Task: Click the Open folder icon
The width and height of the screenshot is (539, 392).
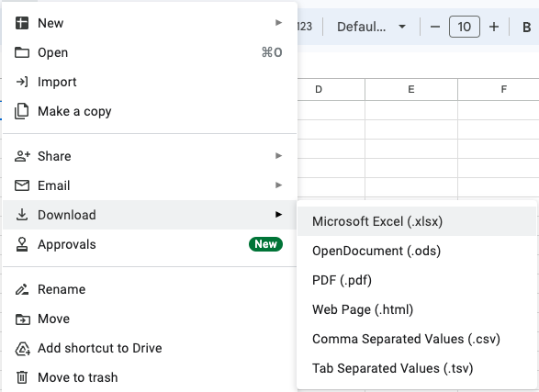Action: (x=22, y=52)
